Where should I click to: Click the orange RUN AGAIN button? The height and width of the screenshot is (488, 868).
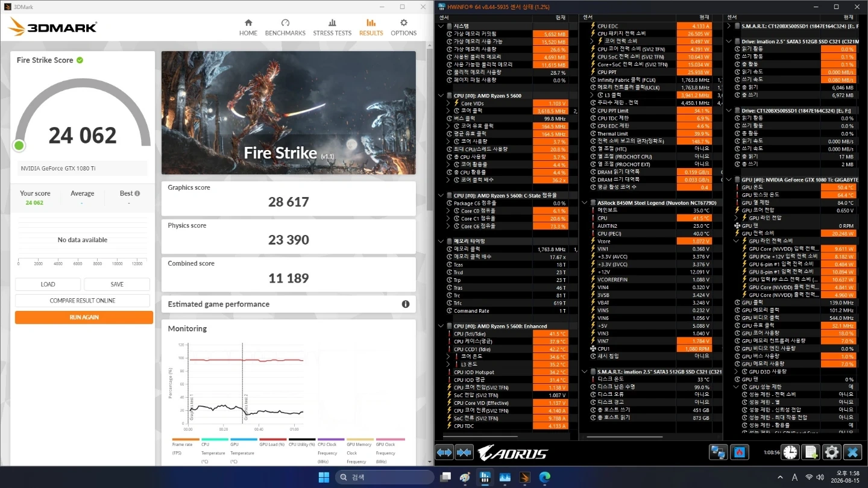[84, 318]
